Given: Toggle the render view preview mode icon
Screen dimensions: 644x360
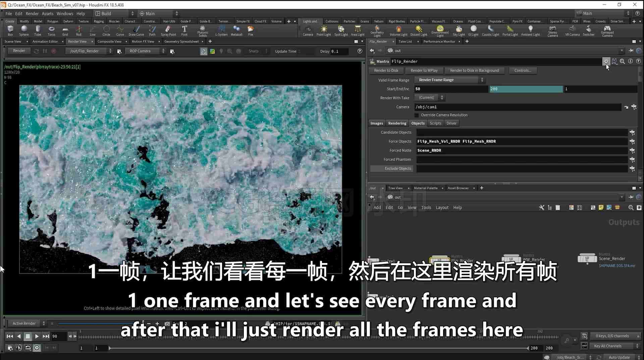Looking at the screenshot, I should 212,51.
